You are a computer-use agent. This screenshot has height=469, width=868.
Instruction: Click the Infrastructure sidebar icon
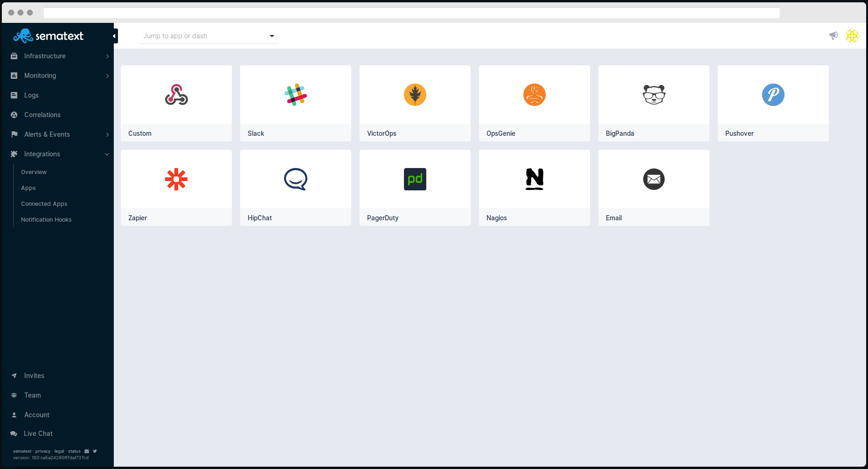pyautogui.click(x=14, y=56)
